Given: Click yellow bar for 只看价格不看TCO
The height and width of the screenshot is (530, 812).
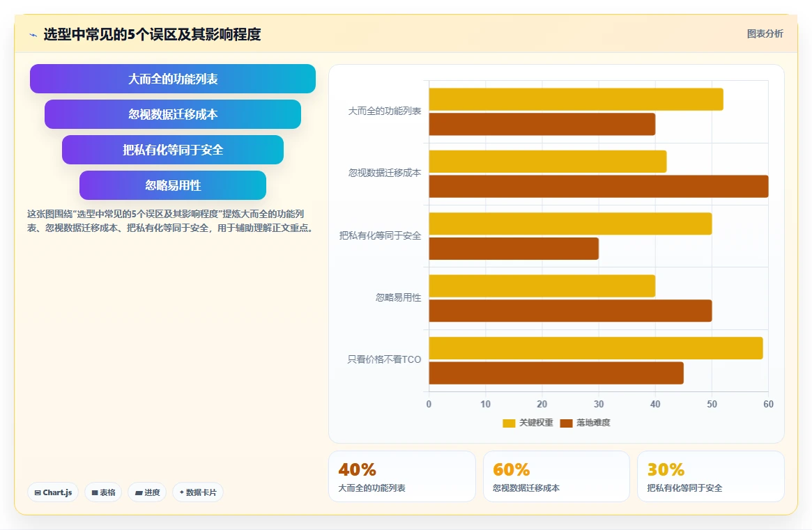Looking at the screenshot, I should click(595, 348).
